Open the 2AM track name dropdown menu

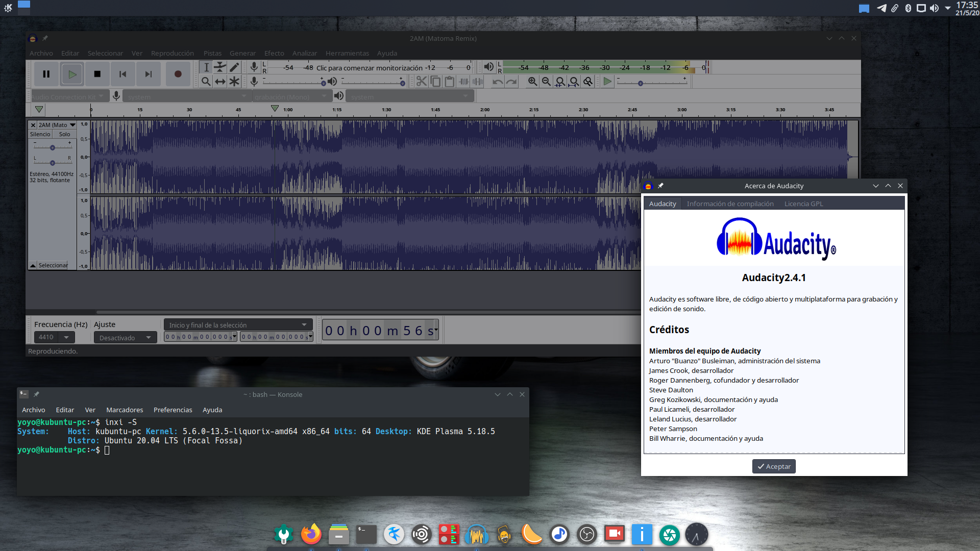(72, 125)
